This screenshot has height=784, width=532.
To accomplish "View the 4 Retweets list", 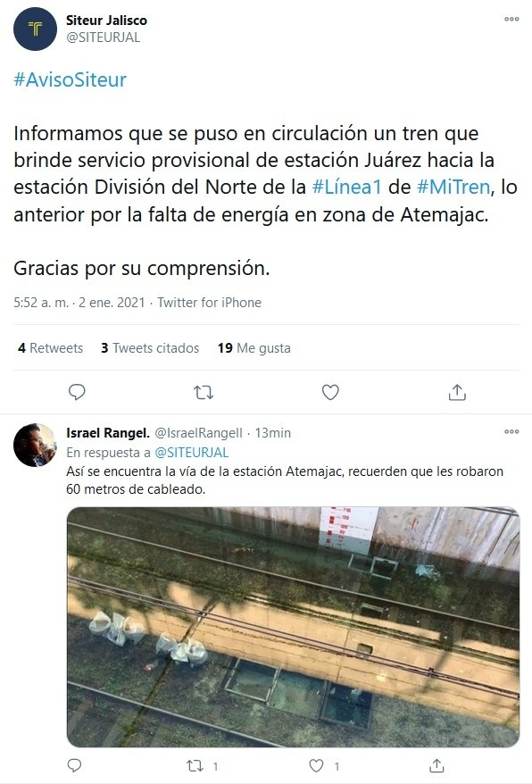I will coord(51,348).
